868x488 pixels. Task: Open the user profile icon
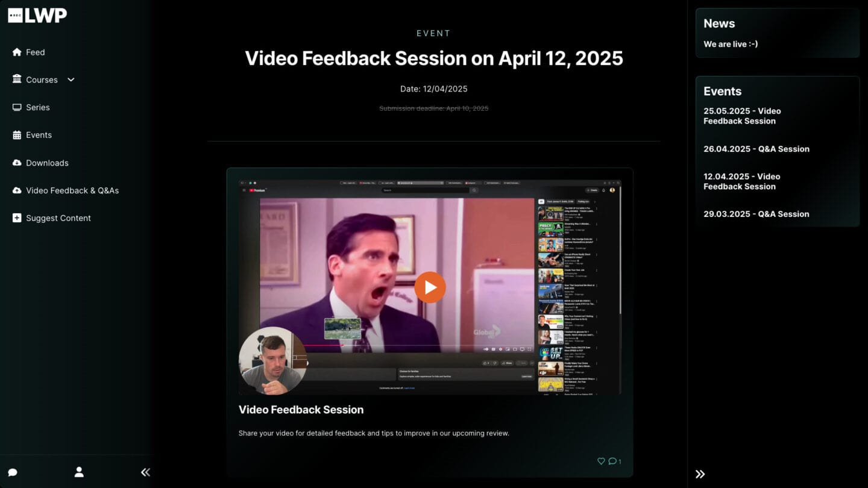79,472
